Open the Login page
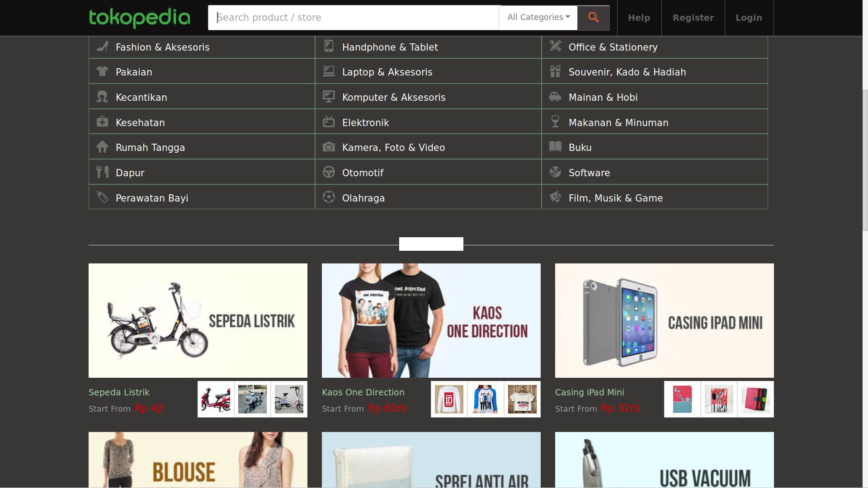868x488 pixels. tap(749, 18)
